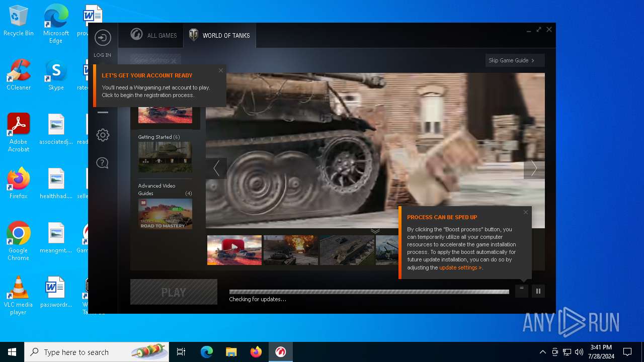The image size is (644, 362).
Task: Dismiss the account ready notification
Action: click(x=220, y=70)
